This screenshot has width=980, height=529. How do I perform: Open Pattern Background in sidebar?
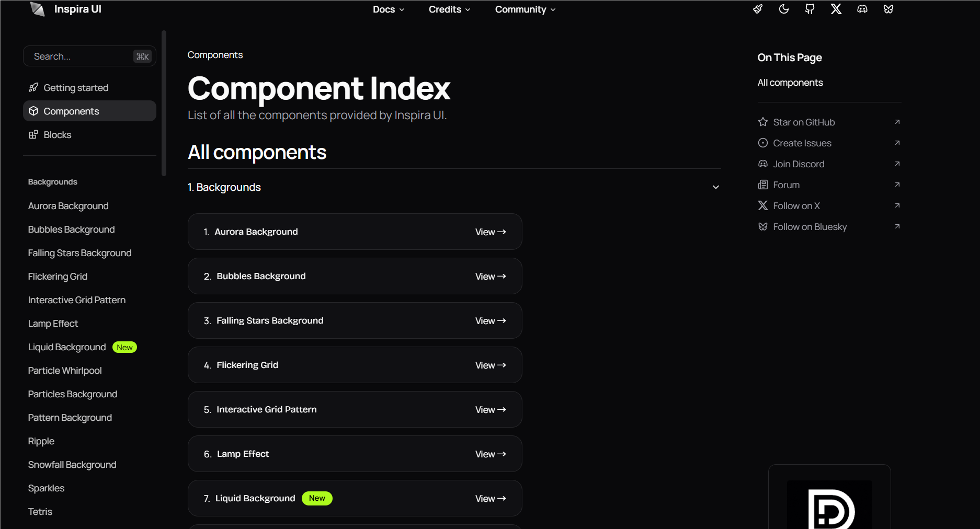click(x=70, y=418)
